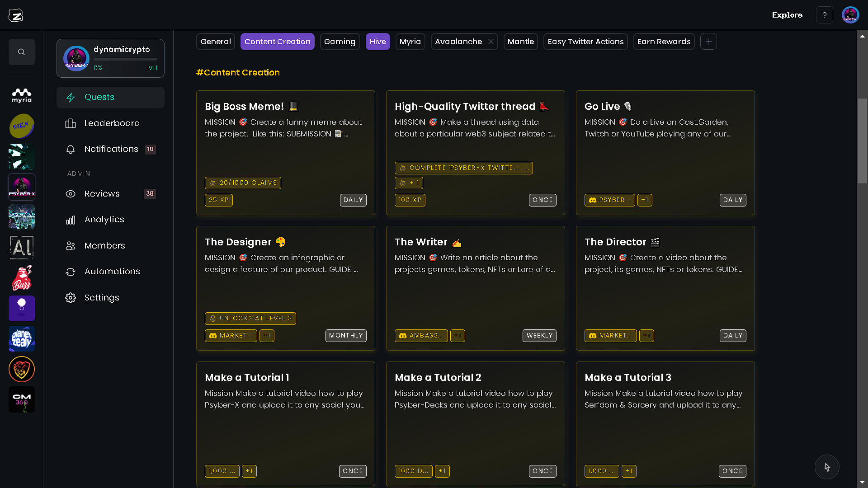Open the Buzz community icon
Screen dimensions: 868x488
pos(22,278)
